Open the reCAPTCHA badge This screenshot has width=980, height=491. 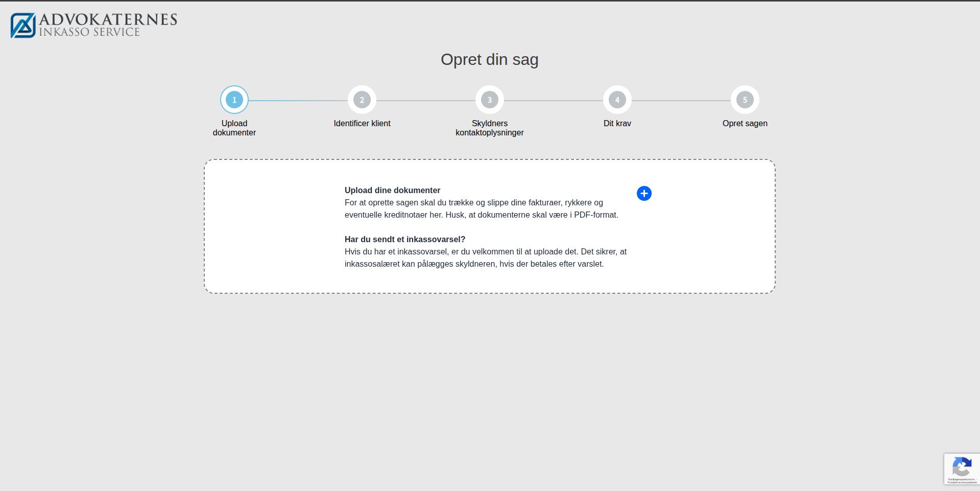click(962, 469)
